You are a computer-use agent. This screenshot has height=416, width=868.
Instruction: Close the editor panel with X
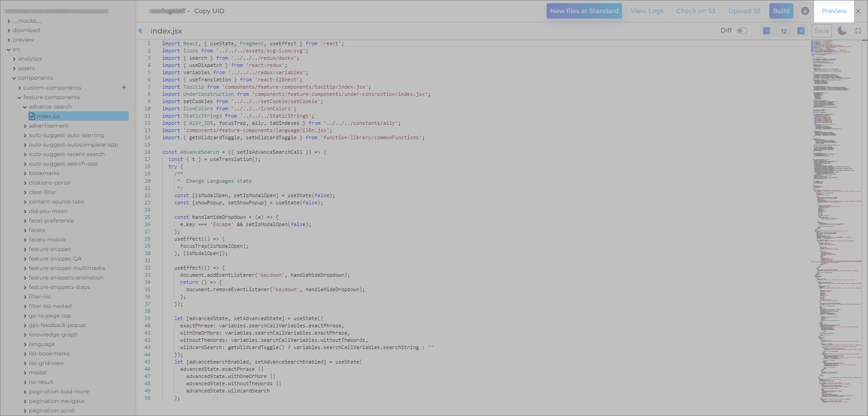coord(858,11)
